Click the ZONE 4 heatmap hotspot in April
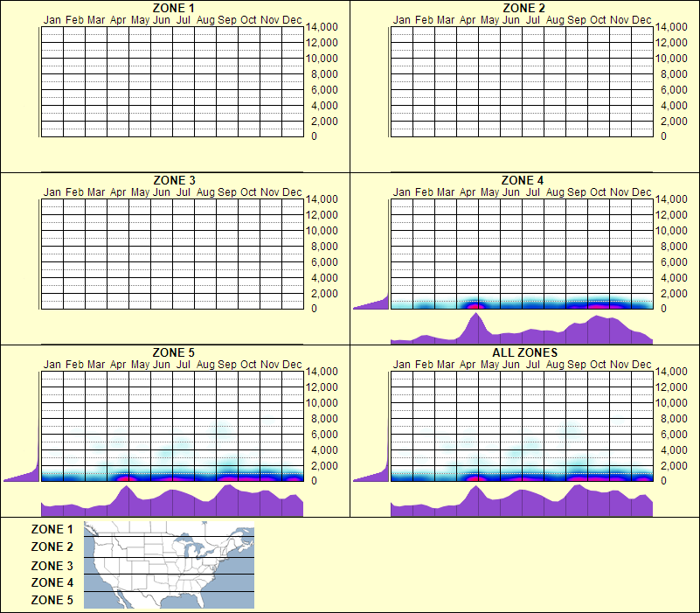 (475, 306)
